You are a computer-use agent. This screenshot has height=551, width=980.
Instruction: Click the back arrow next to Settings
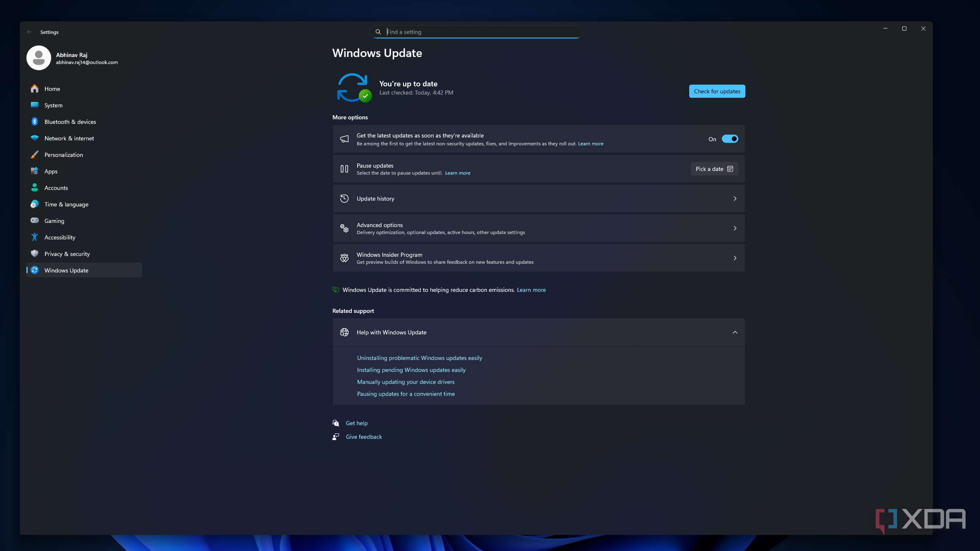pos(30,32)
